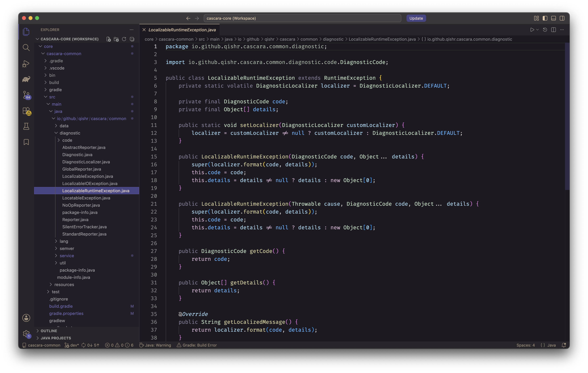The width and height of the screenshot is (588, 373).
Task: Open the Gradle elephant view
Action: (26, 79)
